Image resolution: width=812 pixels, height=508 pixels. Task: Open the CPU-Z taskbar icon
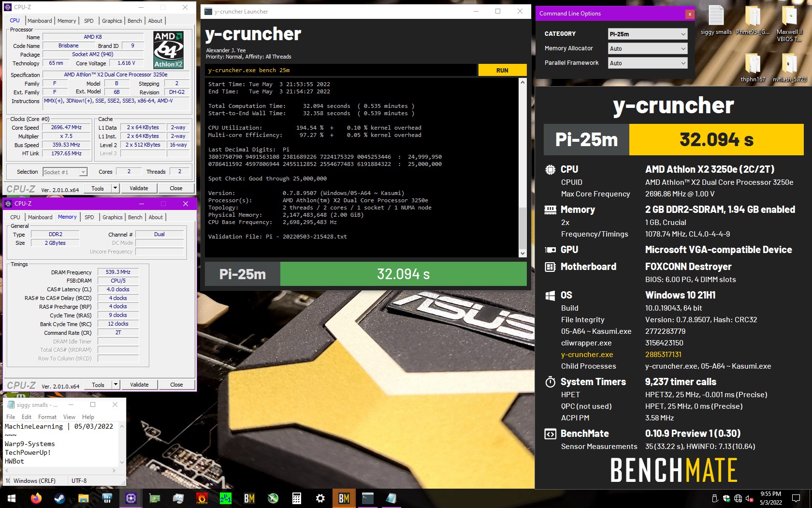tap(131, 498)
